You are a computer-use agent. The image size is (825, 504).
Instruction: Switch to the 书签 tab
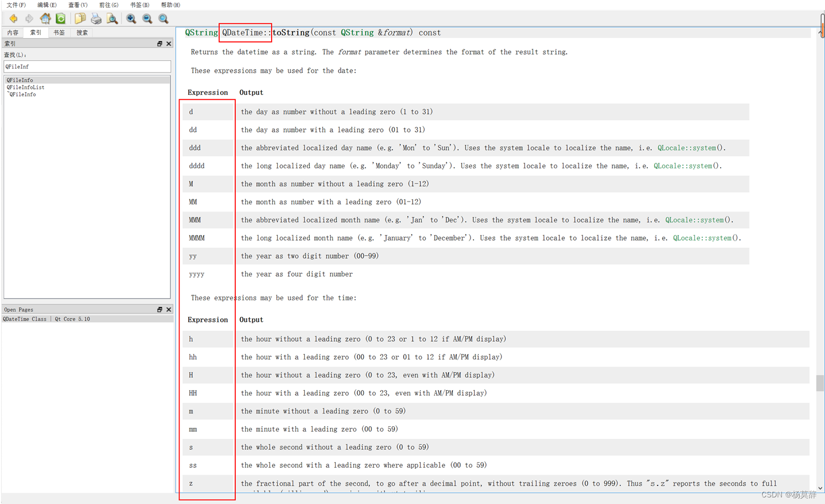59,33
